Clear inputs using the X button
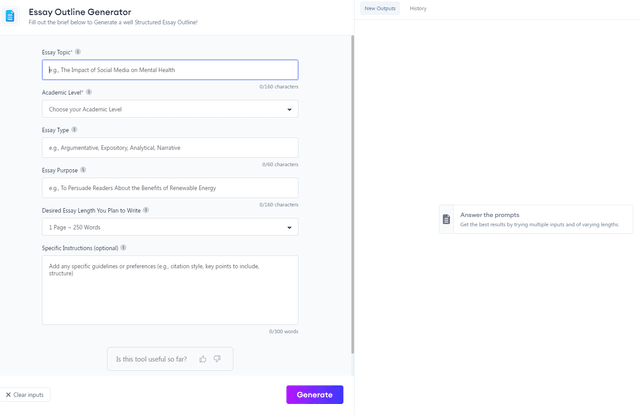 [x=25, y=395]
